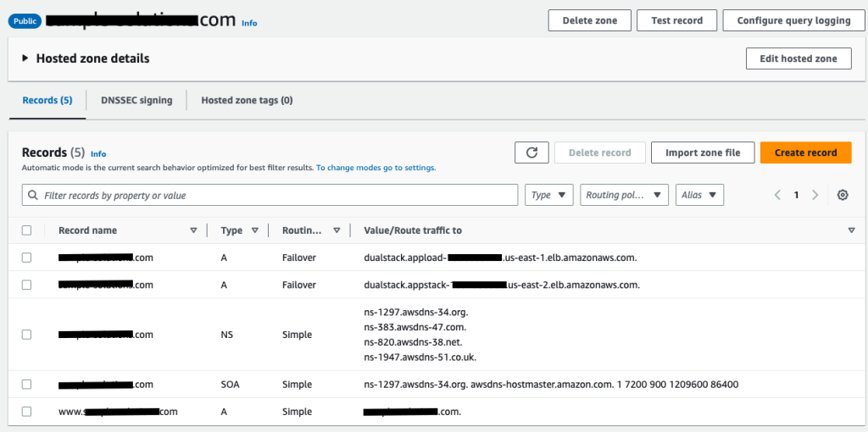Tick the NS record checkbox
The width and height of the screenshot is (868, 432).
pos(26,335)
